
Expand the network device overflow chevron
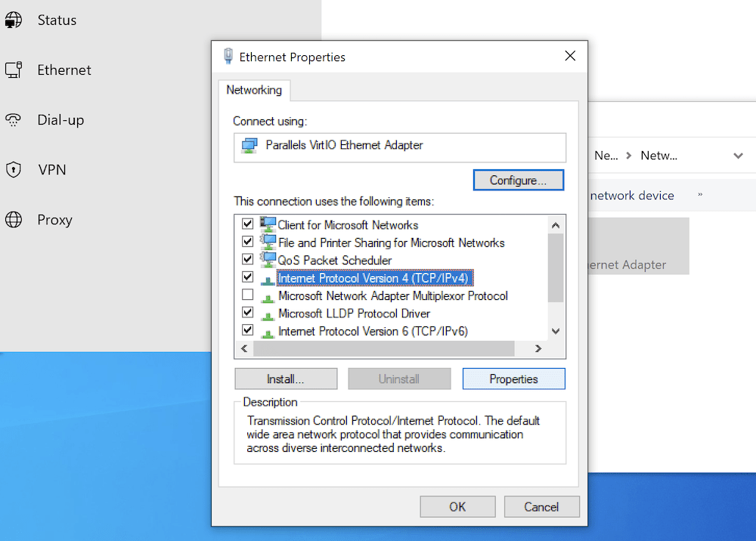700,194
